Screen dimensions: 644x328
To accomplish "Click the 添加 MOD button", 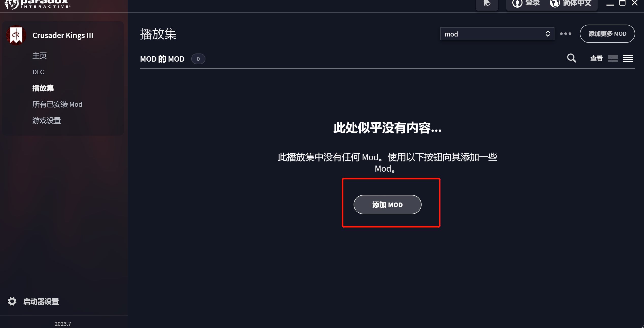I will point(387,205).
